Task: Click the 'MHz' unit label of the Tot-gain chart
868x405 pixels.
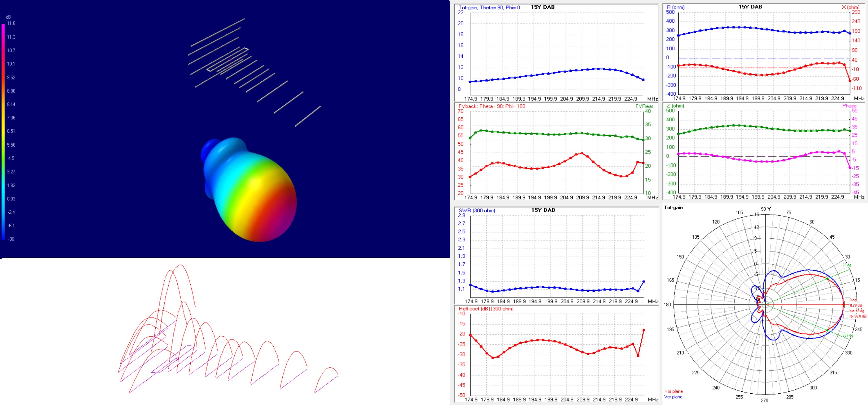Action: pyautogui.click(x=652, y=99)
